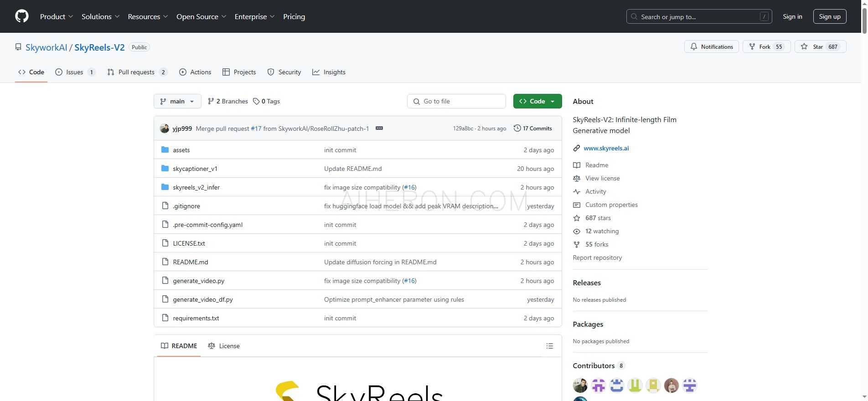Open the main branch selector dropdown
Viewport: 868px width, 401px height.
click(x=177, y=101)
